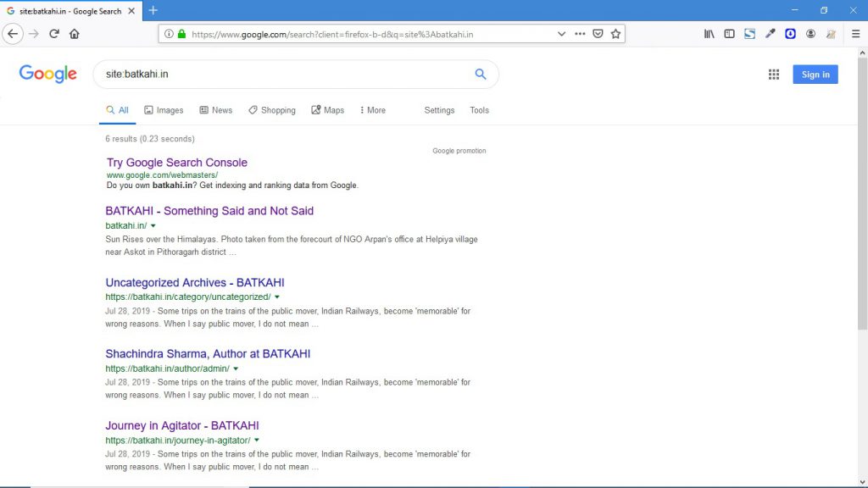Select the All results tab
Screen dimensions: 868x488
[x=117, y=110]
